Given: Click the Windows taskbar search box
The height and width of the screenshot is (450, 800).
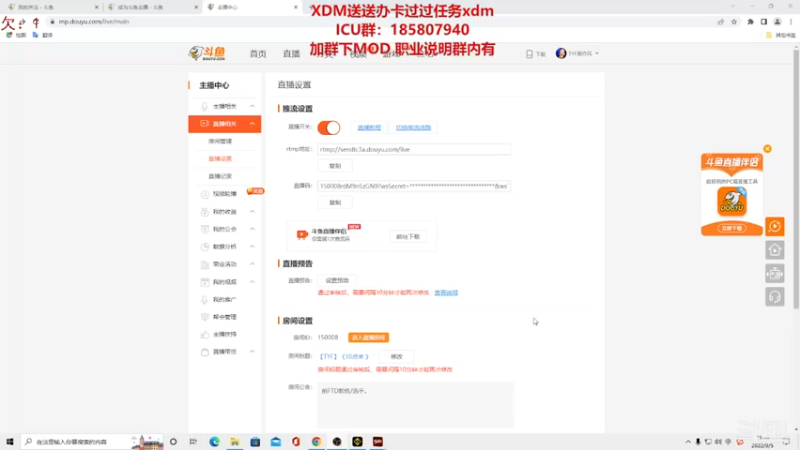Looking at the screenshot, I should 92,442.
